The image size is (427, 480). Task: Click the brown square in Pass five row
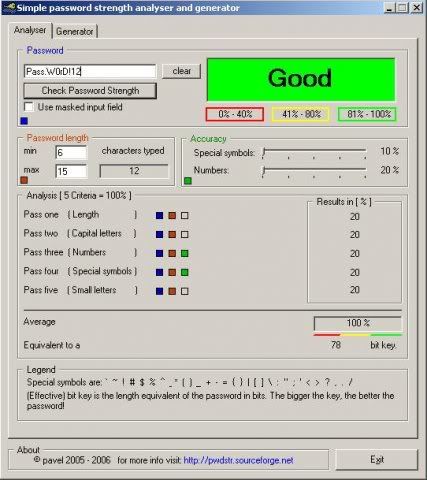tap(172, 291)
